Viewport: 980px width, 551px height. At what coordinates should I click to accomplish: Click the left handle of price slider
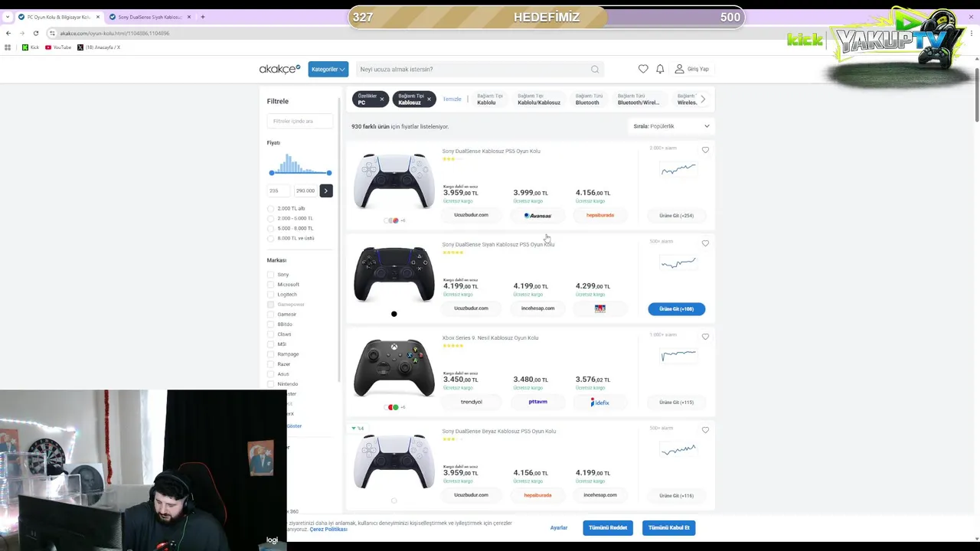point(271,173)
